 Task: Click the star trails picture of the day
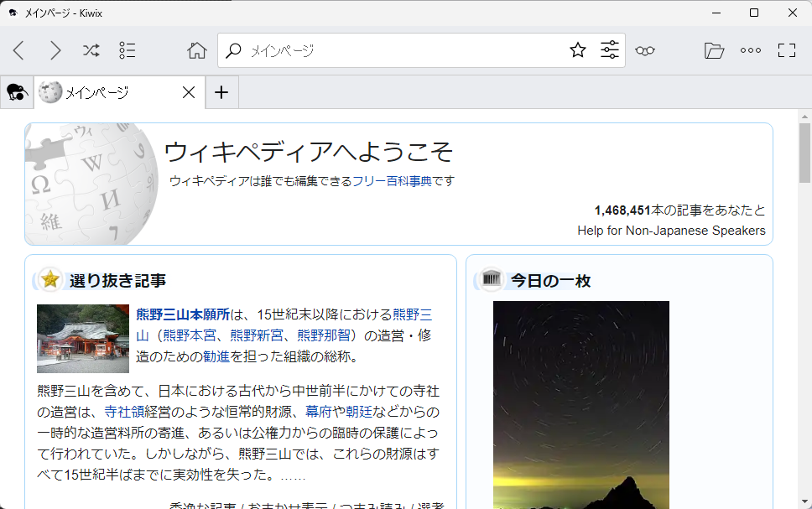click(580, 403)
